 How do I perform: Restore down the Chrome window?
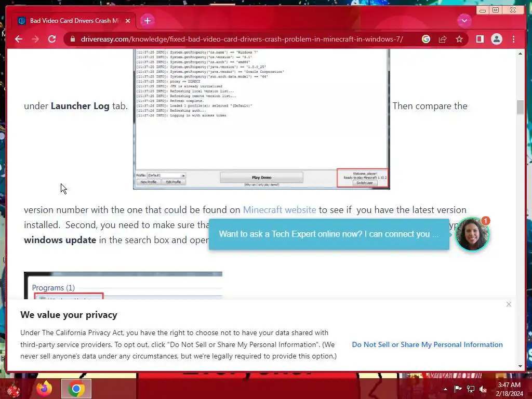pos(496,10)
